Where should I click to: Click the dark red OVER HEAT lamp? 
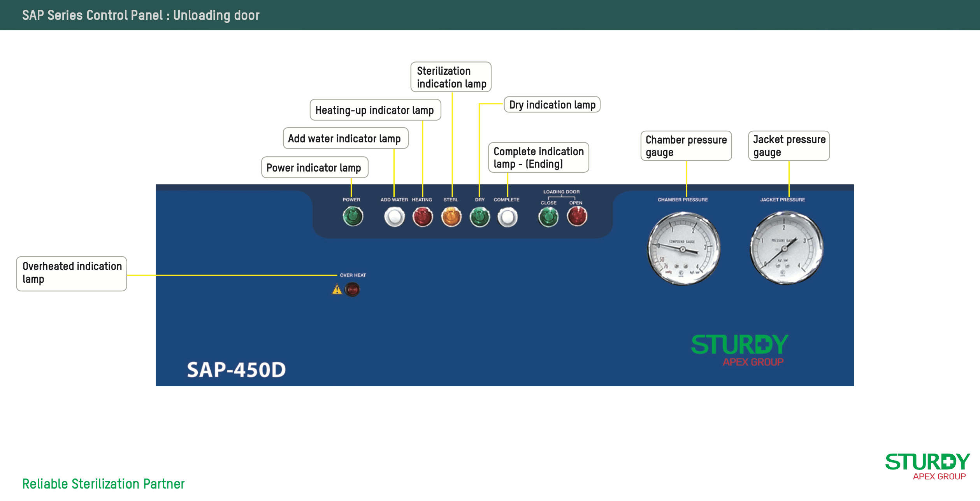click(352, 289)
